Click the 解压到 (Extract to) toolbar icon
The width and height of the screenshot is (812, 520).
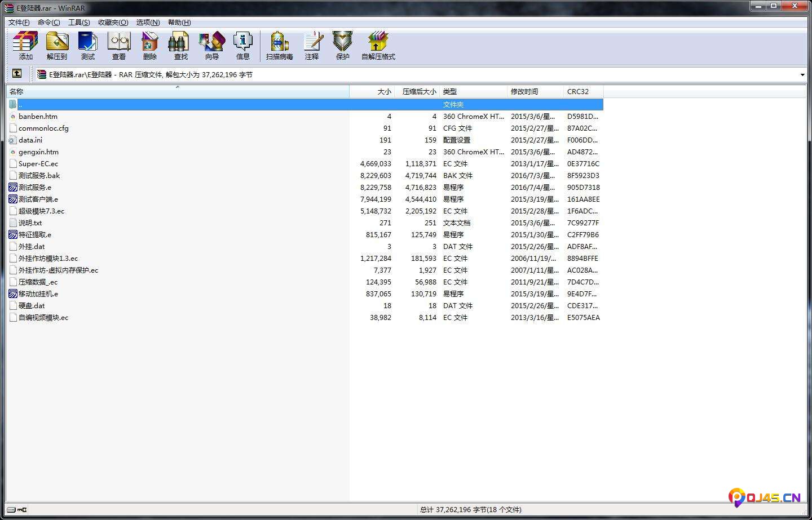(56, 46)
